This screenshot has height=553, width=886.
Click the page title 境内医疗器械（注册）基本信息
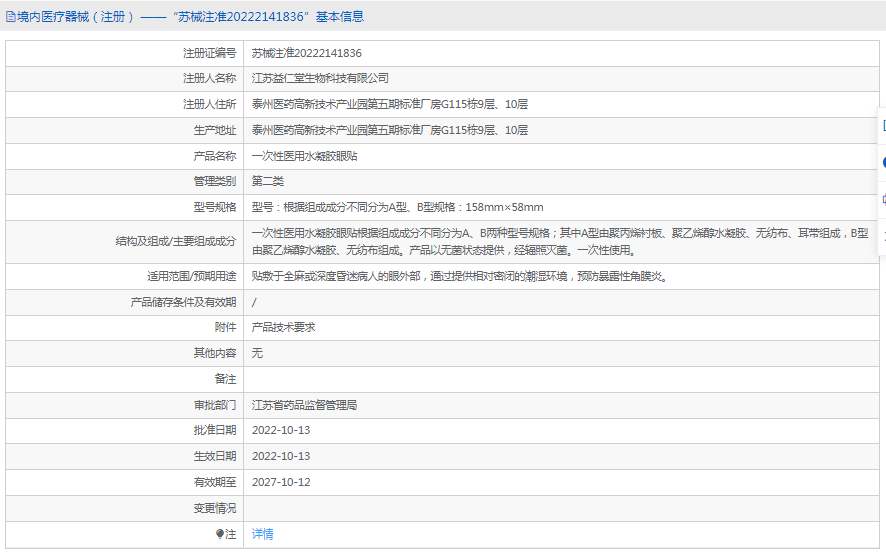[190, 17]
